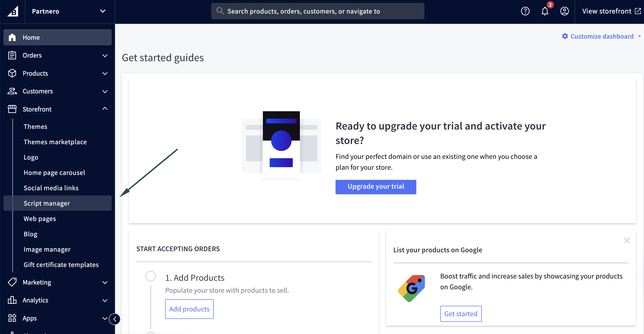The width and height of the screenshot is (644, 334).
Task: Click the START ACCEPTING ORDERS heading
Action: [178, 249]
